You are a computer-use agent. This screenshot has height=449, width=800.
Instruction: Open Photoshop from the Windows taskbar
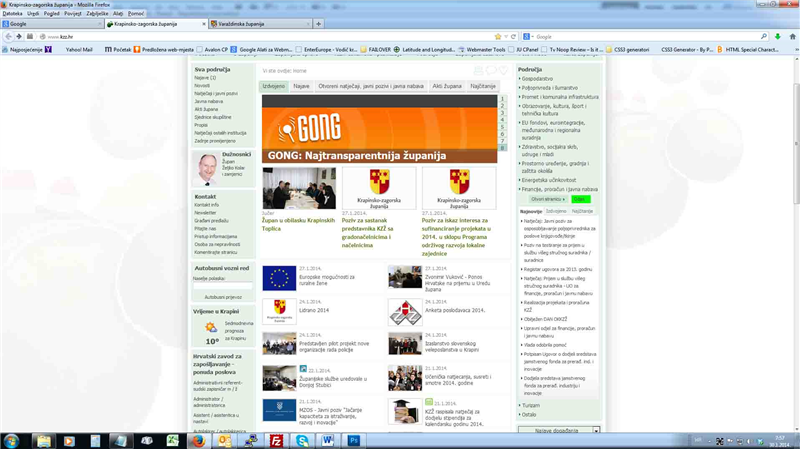(353, 439)
